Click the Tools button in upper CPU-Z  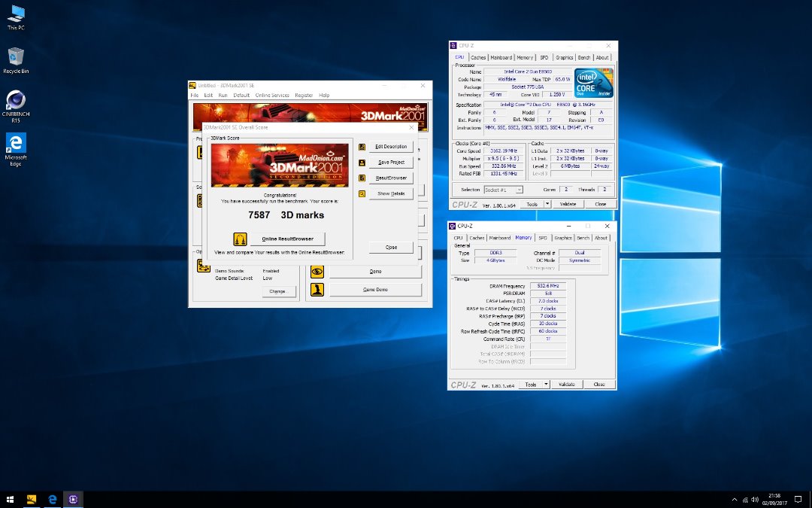(x=532, y=204)
